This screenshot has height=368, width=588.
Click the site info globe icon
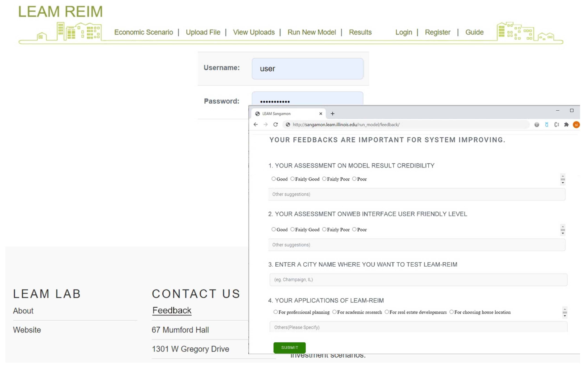point(288,125)
